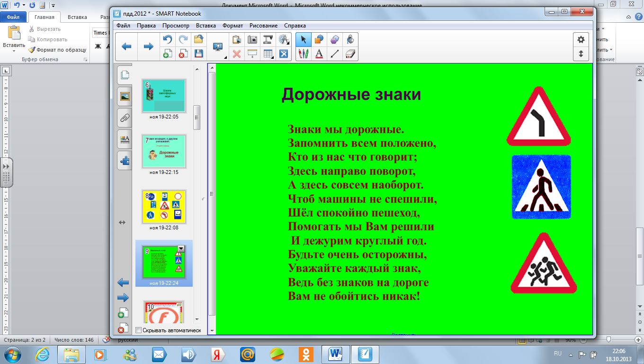
Task: Choose the Select arrow tool
Action: tap(304, 39)
